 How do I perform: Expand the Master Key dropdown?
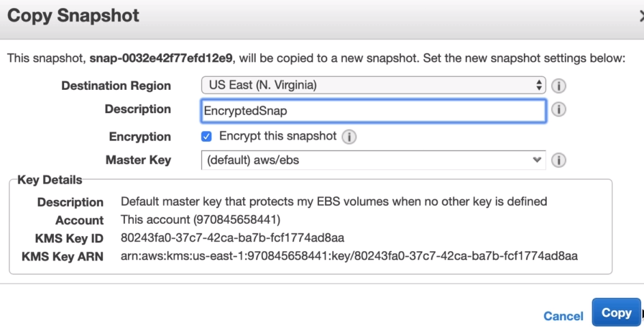tap(373, 160)
